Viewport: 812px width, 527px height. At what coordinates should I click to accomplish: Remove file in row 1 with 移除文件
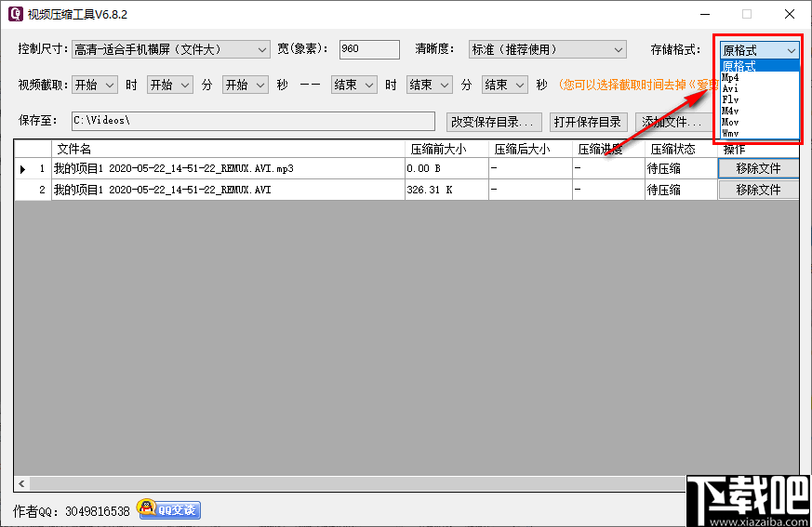coord(759,169)
